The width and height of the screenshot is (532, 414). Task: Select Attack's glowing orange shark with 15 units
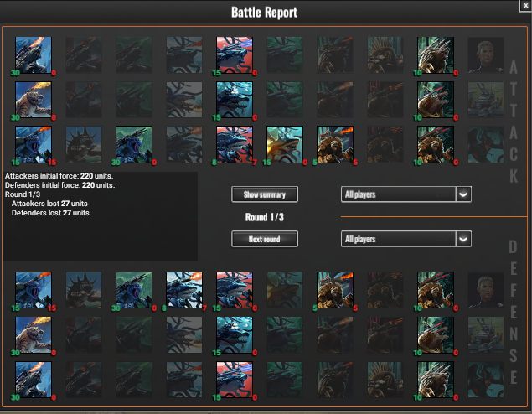pyautogui.click(x=285, y=144)
